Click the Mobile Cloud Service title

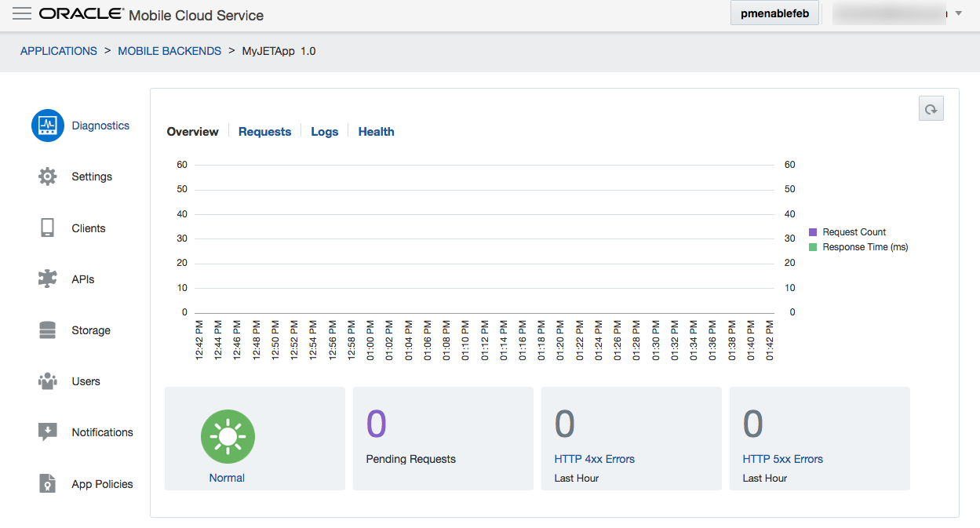pos(196,15)
